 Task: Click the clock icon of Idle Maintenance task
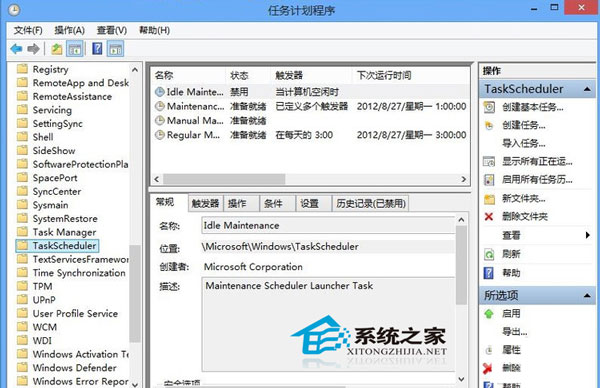(x=160, y=92)
